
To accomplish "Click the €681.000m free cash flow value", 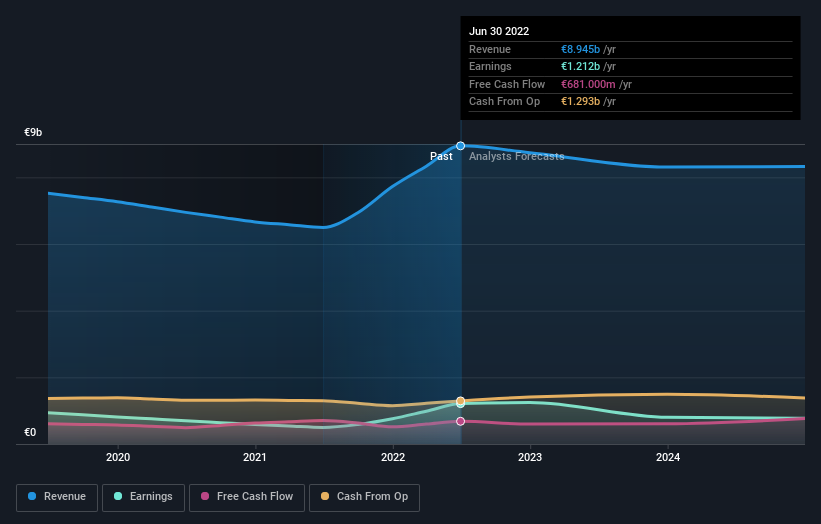I will click(588, 84).
